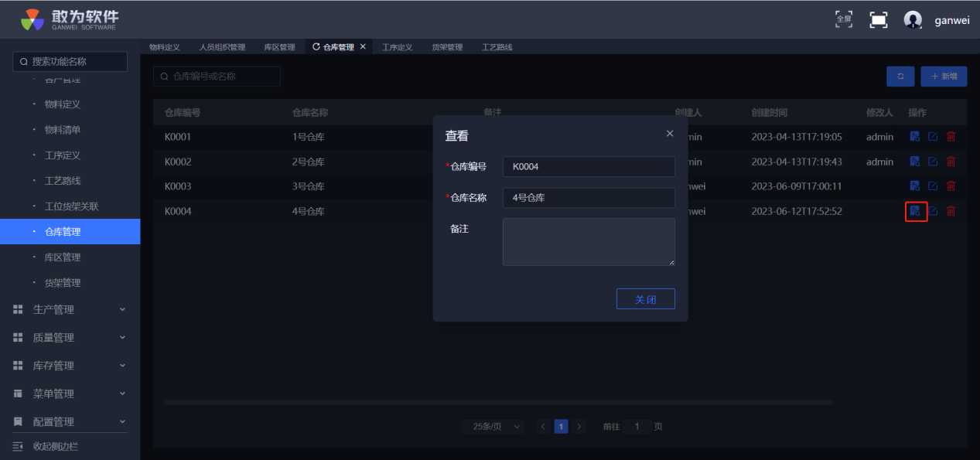Screen dimensions: 980x460
Task: Close the 仓库管理 tab
Action: coord(363,47)
